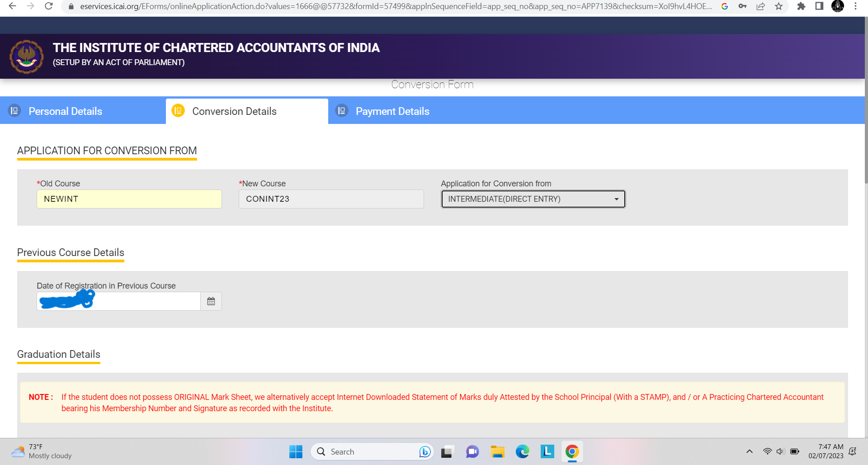Screen dimensions: 868x465
Task: Click the share page icon in address bar
Action: tap(760, 6)
